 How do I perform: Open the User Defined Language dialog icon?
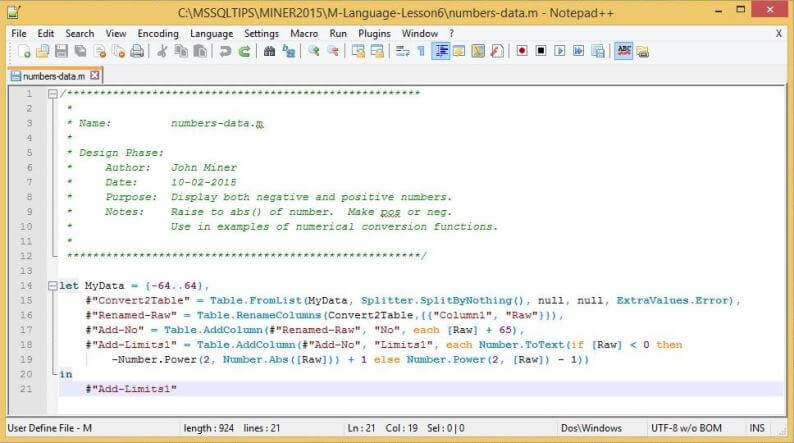[459, 51]
